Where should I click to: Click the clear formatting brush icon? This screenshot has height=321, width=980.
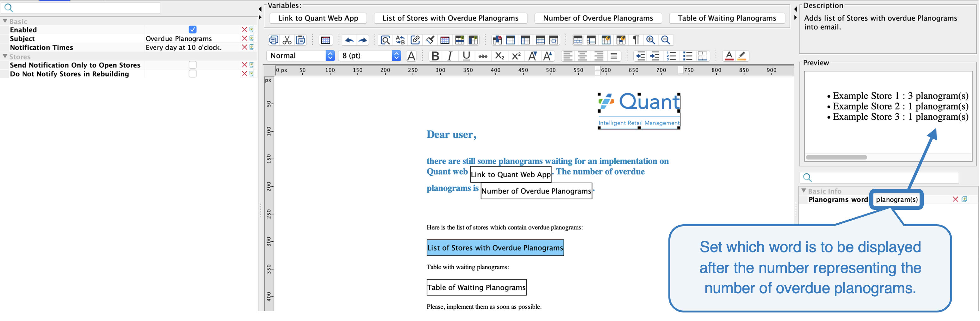pos(430,40)
